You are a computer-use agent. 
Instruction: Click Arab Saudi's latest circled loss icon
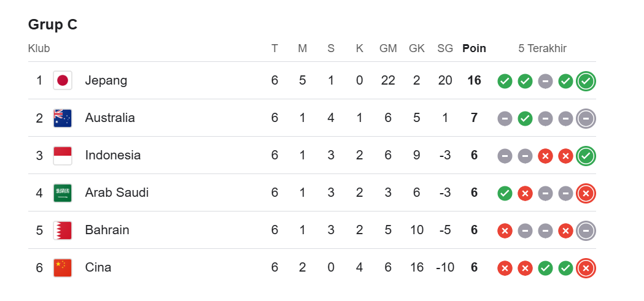coord(586,193)
